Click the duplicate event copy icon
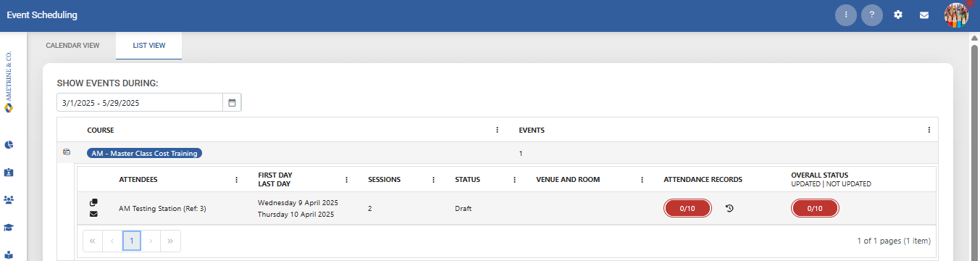The image size is (980, 261). (x=93, y=202)
